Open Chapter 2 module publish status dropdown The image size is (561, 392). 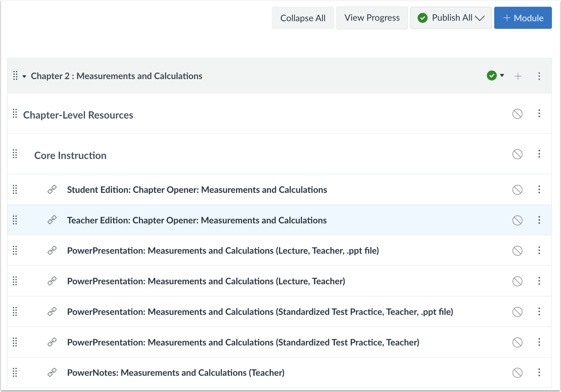[495, 76]
